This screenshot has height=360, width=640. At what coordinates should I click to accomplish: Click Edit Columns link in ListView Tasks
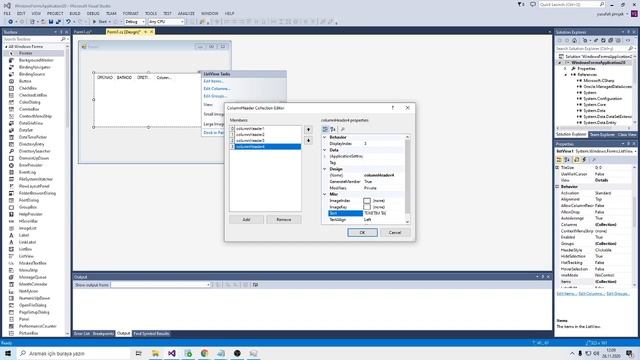pos(217,89)
